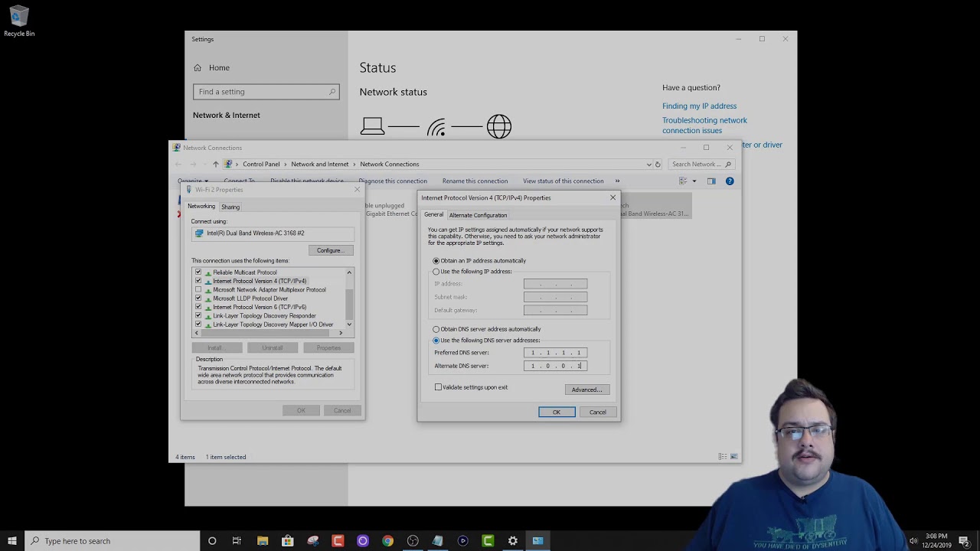Open OBS Studio from the taskbar
This screenshot has width=980, height=551.
point(413,541)
